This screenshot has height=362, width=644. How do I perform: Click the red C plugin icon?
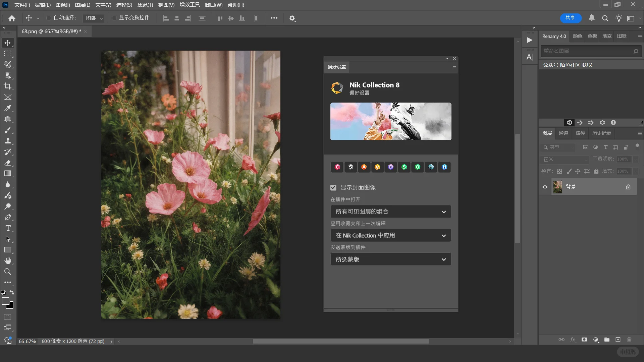(337, 167)
